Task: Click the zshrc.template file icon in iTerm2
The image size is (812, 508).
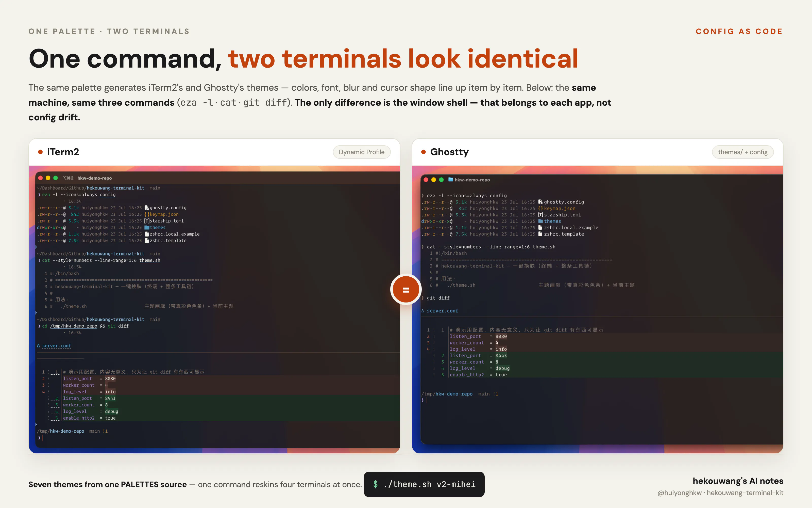Action: click(x=147, y=241)
